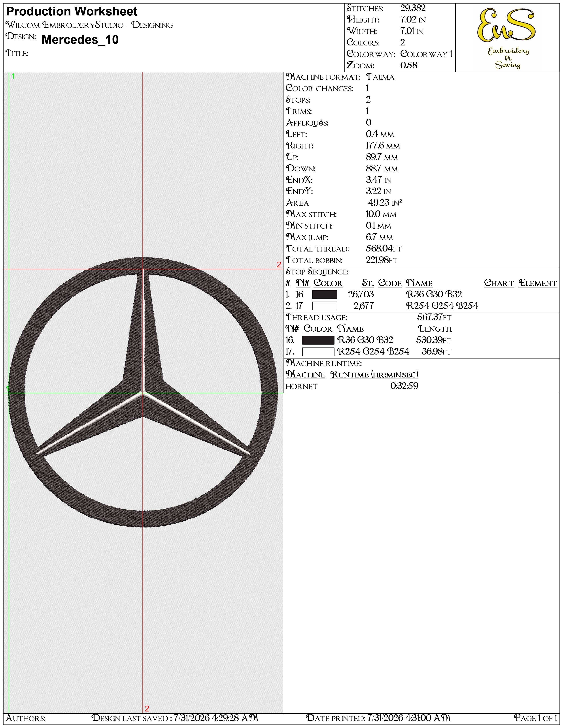
Task: Select the white swatch in Stop Sequence row 2
Action: tap(325, 306)
